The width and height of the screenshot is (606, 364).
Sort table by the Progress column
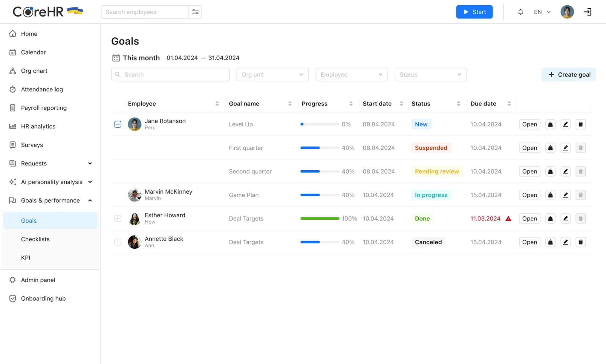point(351,104)
